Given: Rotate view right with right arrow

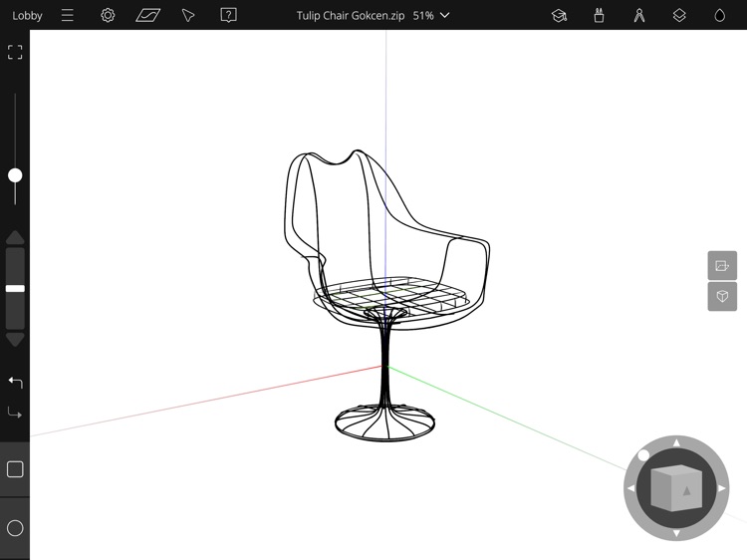Looking at the screenshot, I should pyautogui.click(x=721, y=488).
